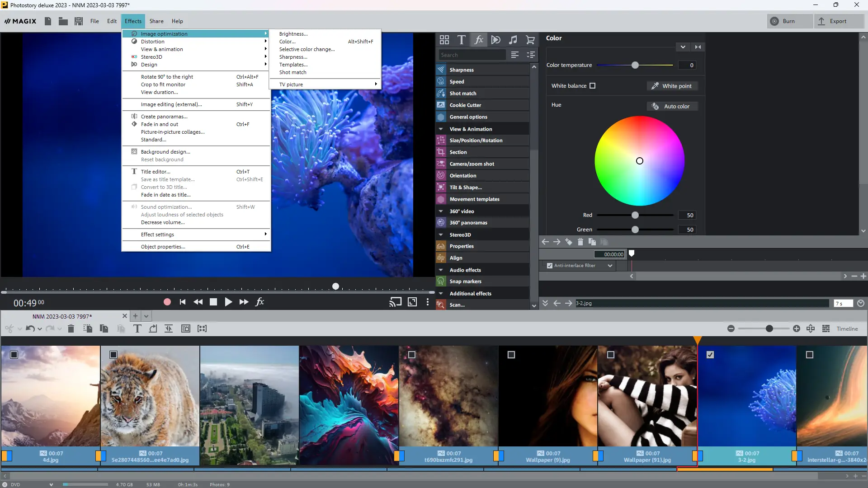The height and width of the screenshot is (488, 868).
Task: Open the Titles tab (T icon)
Action: (x=461, y=40)
